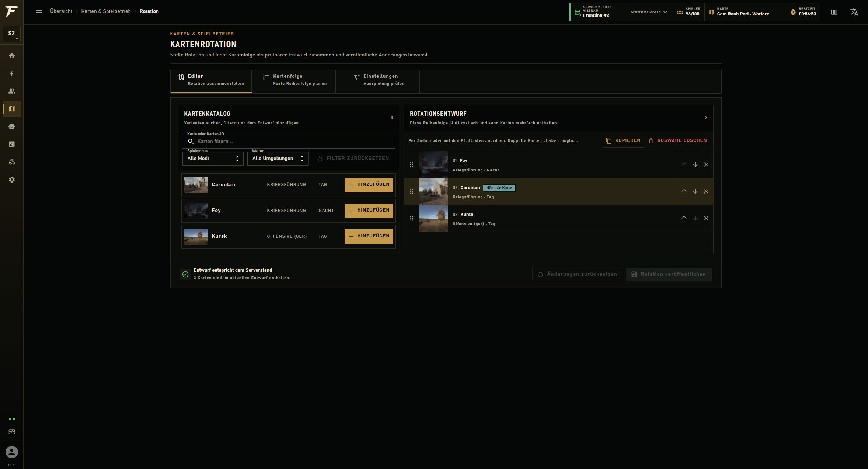Open the robot automation sidebar icon
This screenshot has width=868, height=469.
pos(12,126)
